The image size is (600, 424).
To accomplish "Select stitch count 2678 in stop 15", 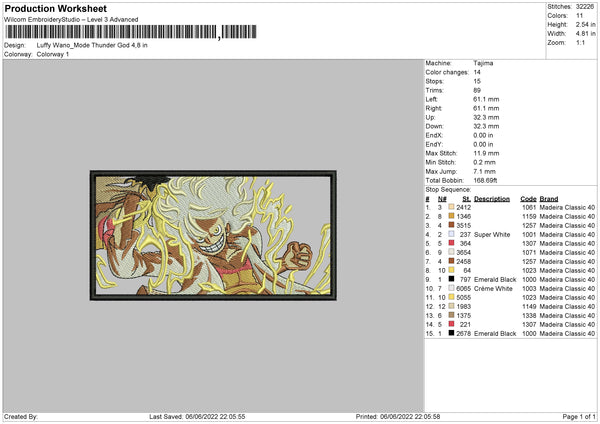I will [x=463, y=334].
